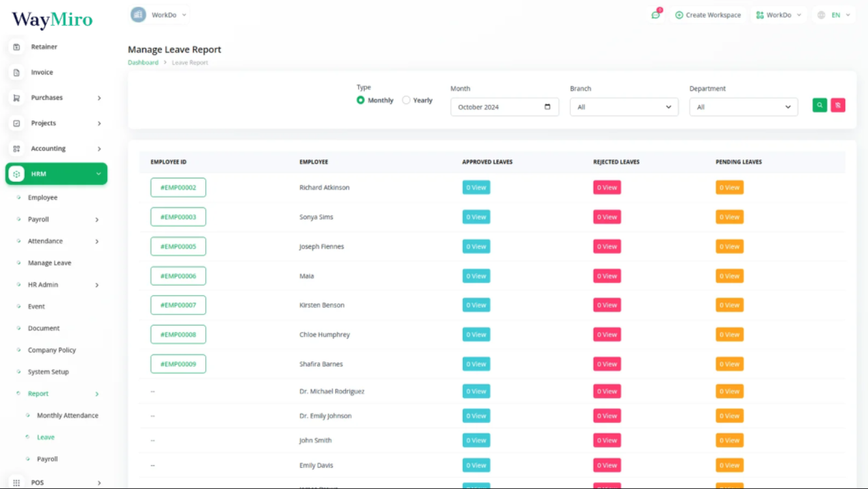View rejected leaves for Sonya Sims
Viewport: 868px width, 489px height.
pyautogui.click(x=607, y=217)
